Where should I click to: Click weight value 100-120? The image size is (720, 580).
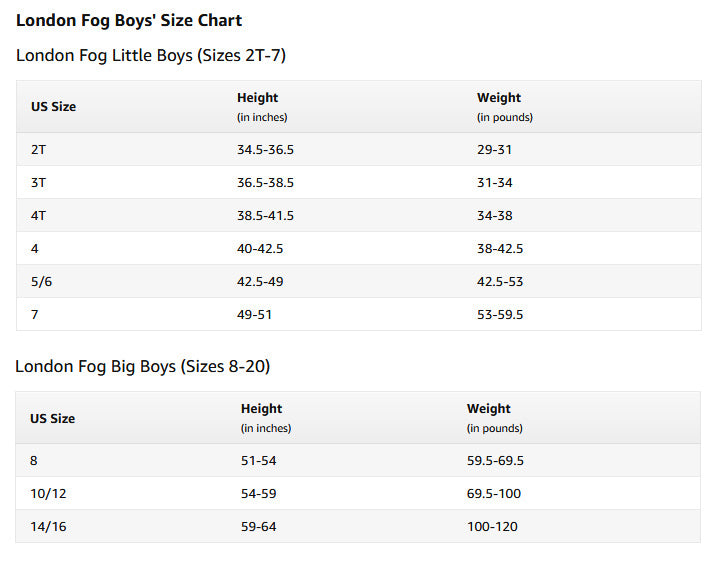pos(492,526)
